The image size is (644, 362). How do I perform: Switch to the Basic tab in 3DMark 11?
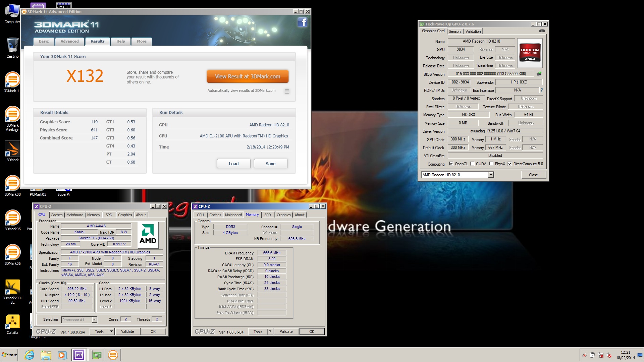pos(44,41)
